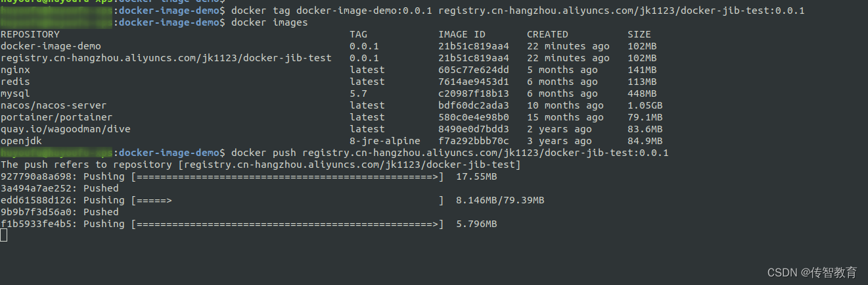Select quay.io/wagoodman/dive repository text
868x285 pixels.
65,129
